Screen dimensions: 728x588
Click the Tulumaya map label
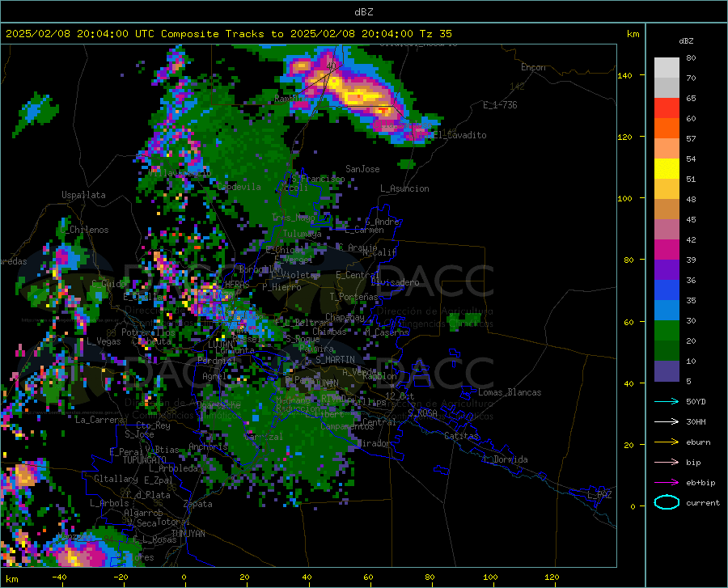pos(302,234)
